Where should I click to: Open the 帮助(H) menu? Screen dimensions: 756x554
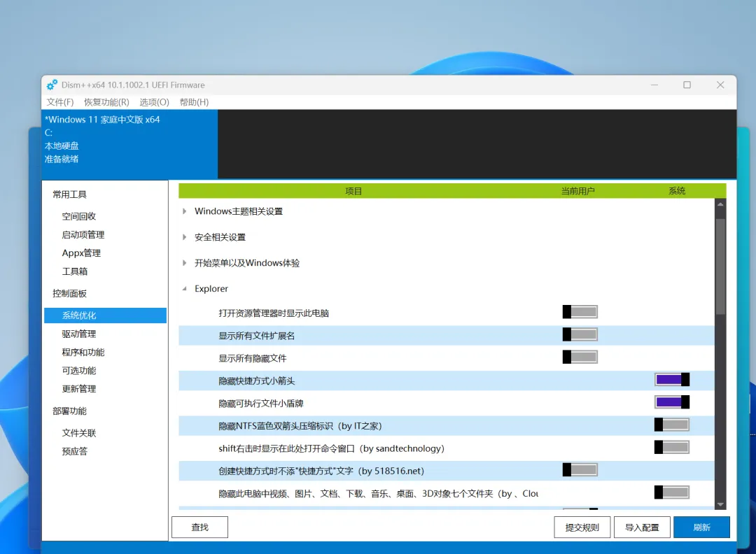tap(194, 102)
